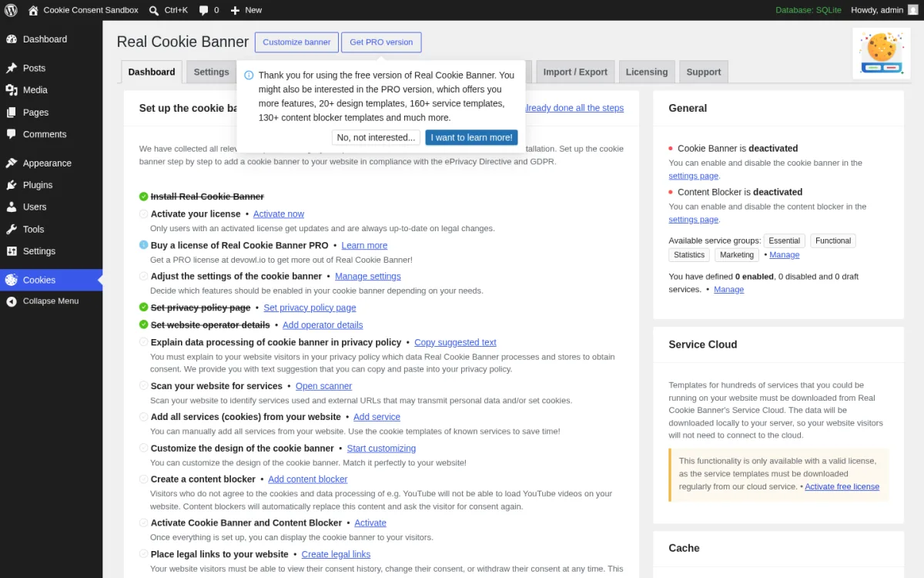This screenshot has width=924, height=578.
Task: Toggle circle for Explain data processing step
Action: (143, 342)
